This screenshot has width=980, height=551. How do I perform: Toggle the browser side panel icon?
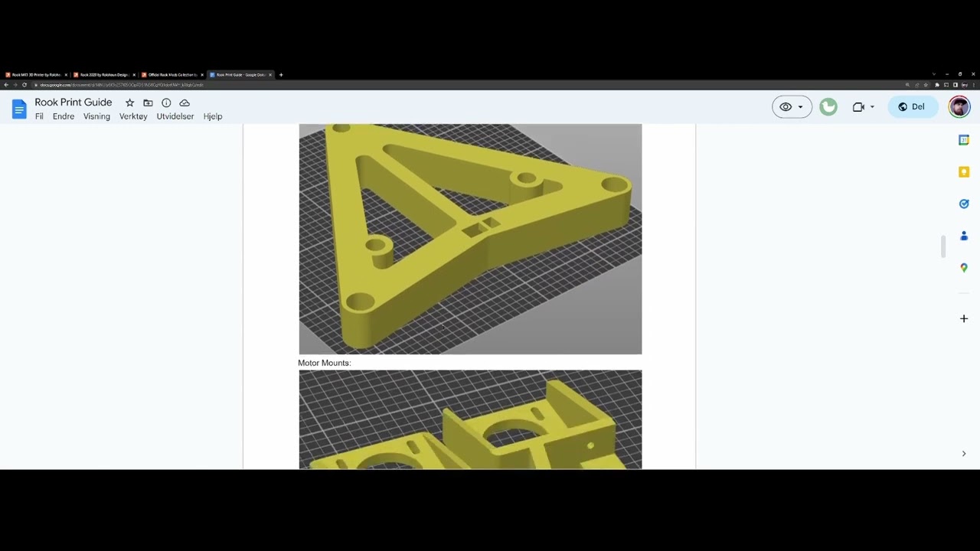(x=955, y=85)
